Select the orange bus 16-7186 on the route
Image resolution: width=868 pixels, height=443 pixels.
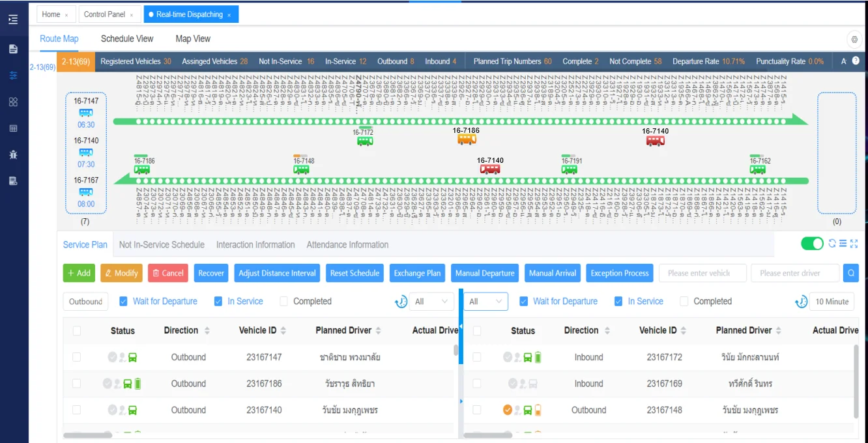click(x=467, y=139)
